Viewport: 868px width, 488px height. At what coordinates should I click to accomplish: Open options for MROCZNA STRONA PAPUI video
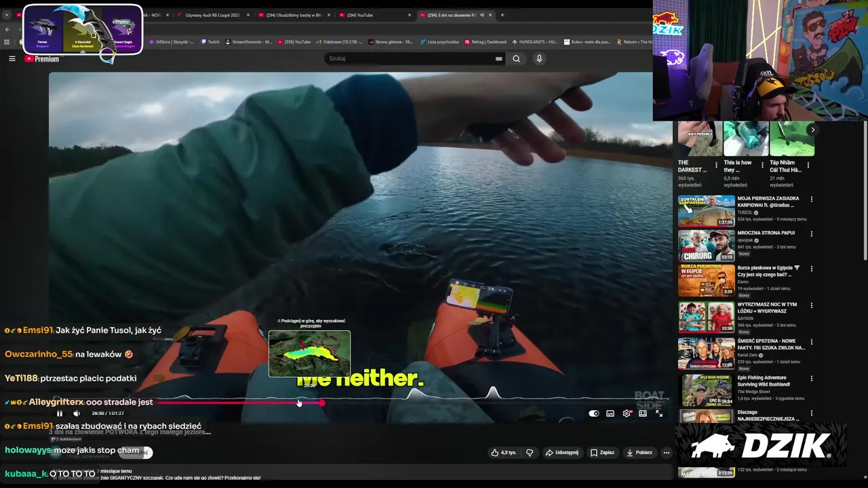[812, 234]
